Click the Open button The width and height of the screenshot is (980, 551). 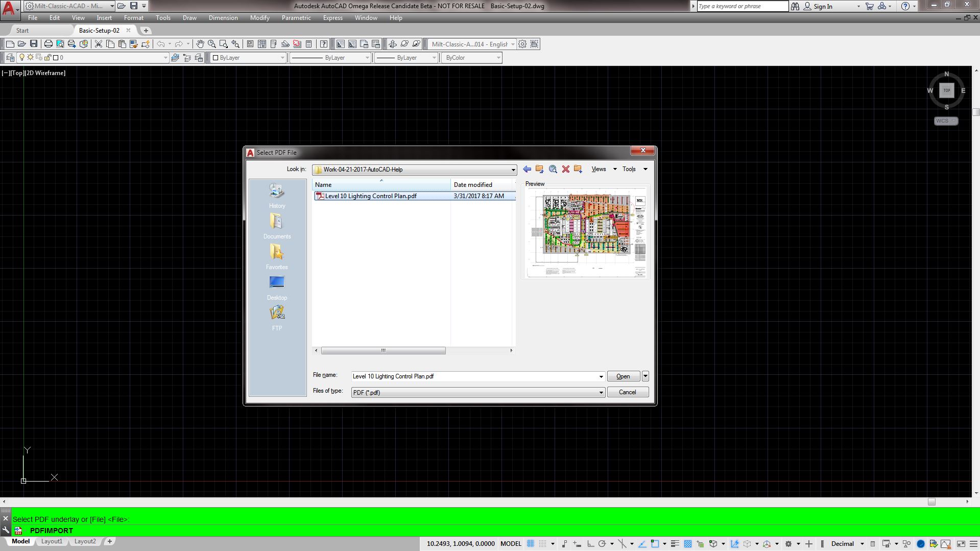pos(622,376)
